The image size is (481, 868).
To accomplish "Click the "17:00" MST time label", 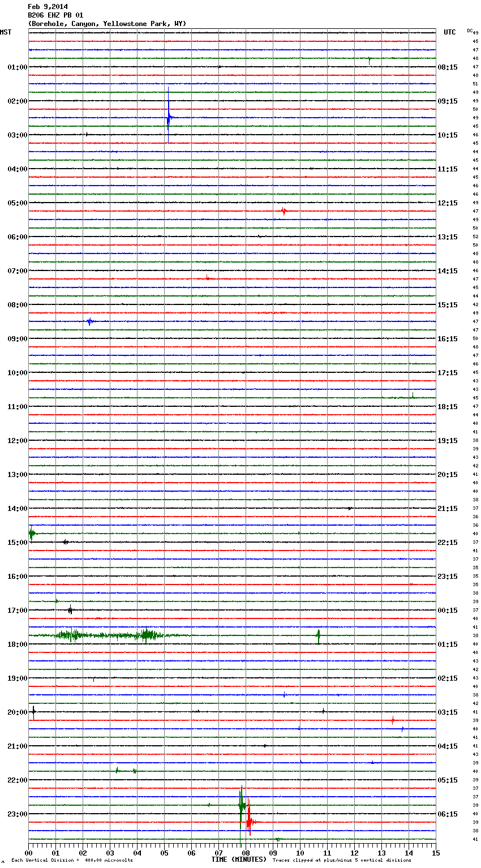I will 17,611.
